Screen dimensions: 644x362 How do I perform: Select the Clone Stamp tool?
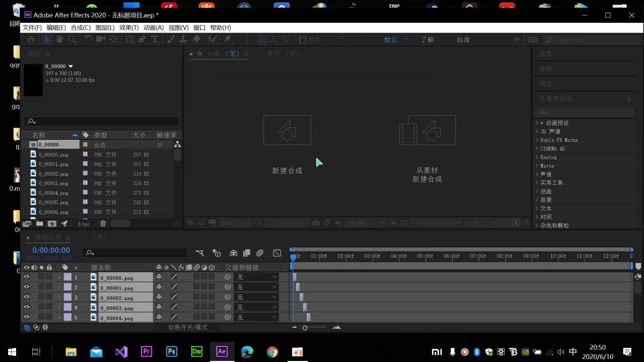(x=183, y=40)
